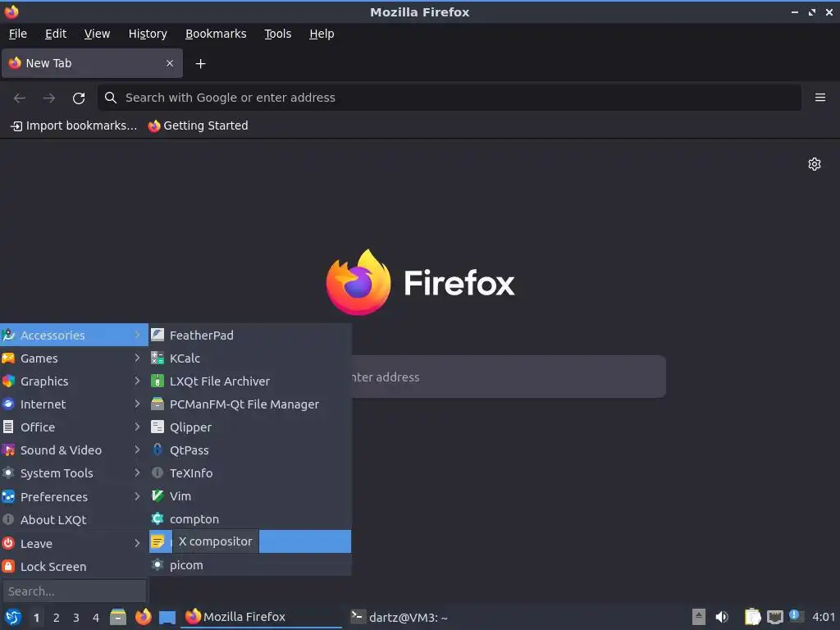Expand the Sound & Video submenu arrow
Screen dimensions: 840x630
[137, 450]
